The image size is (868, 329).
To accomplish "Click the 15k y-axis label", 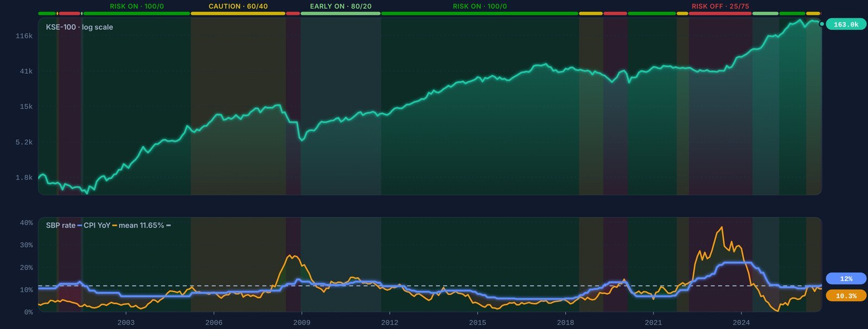I will pos(26,106).
